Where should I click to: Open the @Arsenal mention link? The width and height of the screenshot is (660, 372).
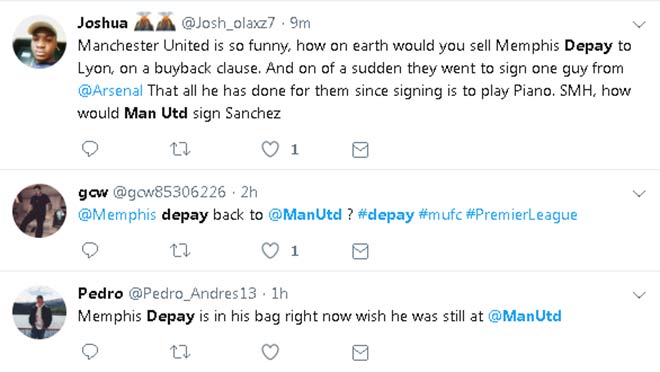(110, 90)
